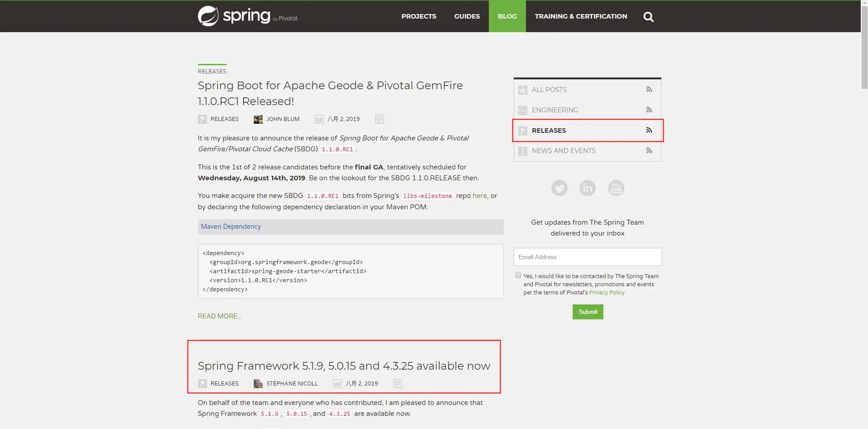
Task: Click RSS feed icon for Releases
Action: coord(649,130)
